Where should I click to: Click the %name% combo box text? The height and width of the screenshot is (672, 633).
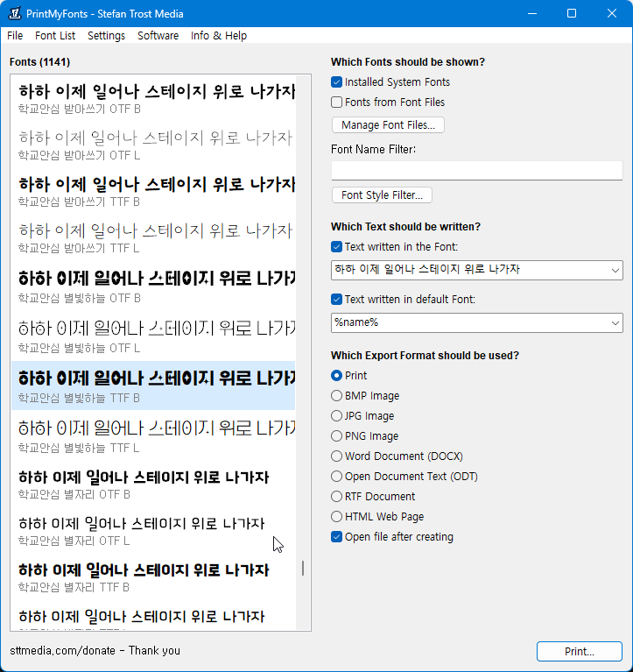point(356,322)
